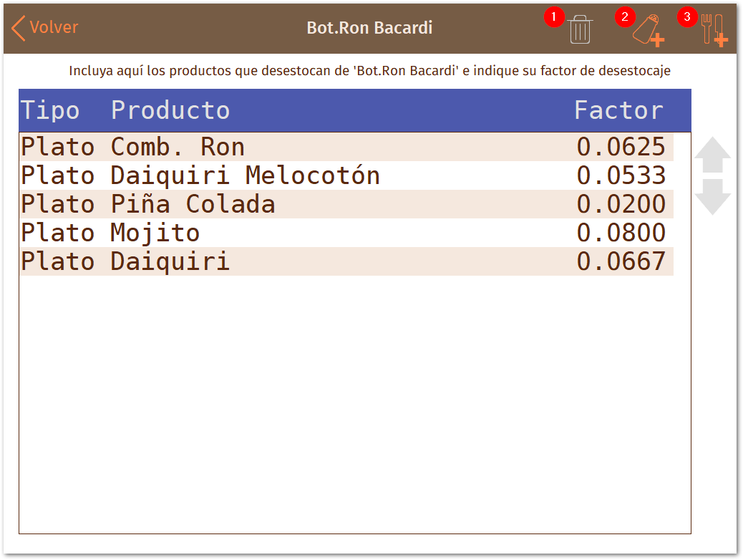
Task: Click the Tipo column header
Action: [x=50, y=110]
